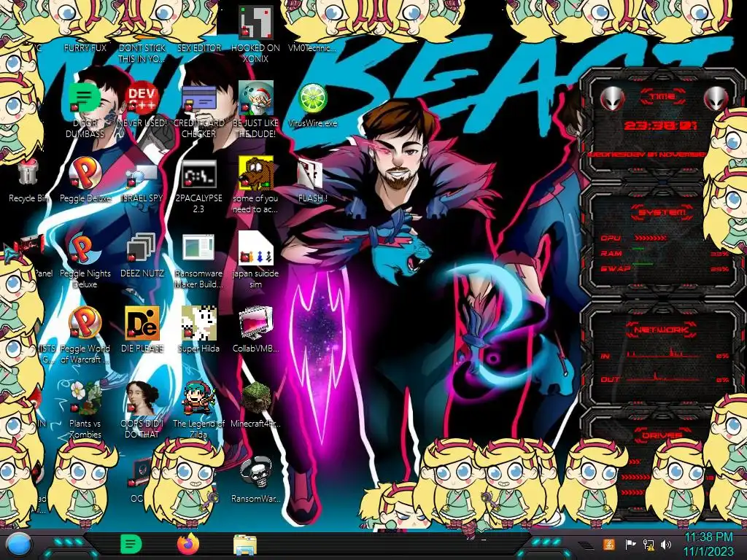747x560 pixels.
Task: Click the taskbar clock showing 11:38 PM
Action: [709, 544]
